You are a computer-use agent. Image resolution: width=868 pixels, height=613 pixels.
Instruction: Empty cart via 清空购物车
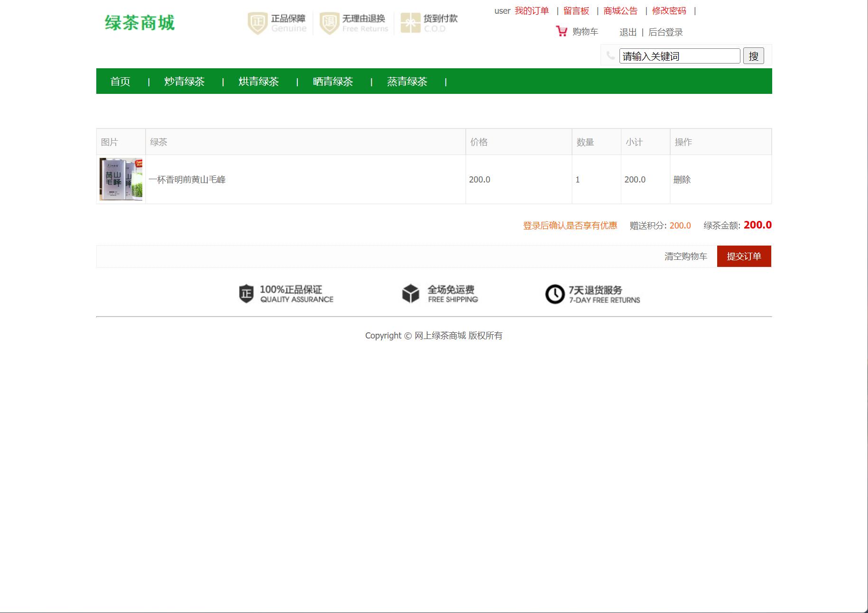[685, 256]
